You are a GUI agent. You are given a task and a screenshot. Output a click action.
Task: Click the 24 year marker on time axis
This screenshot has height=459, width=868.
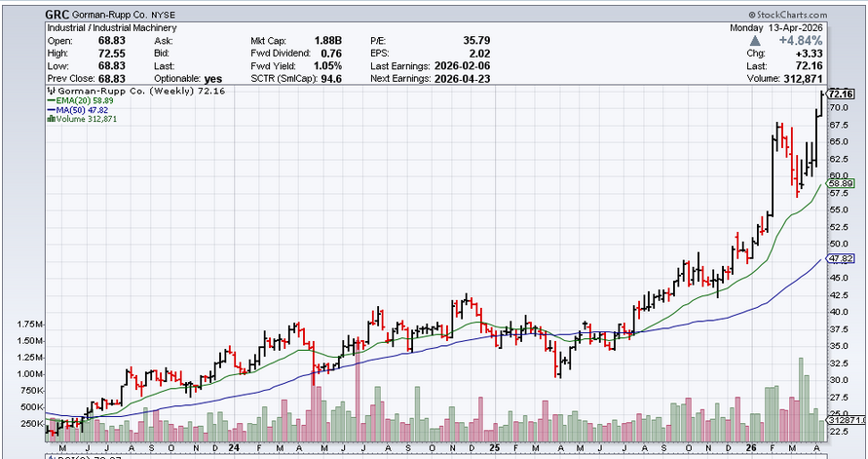(234, 447)
